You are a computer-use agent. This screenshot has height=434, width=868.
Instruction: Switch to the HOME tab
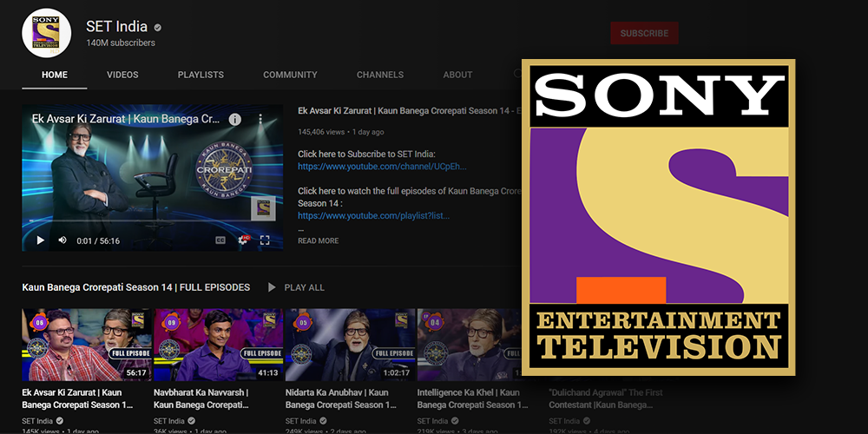click(55, 75)
